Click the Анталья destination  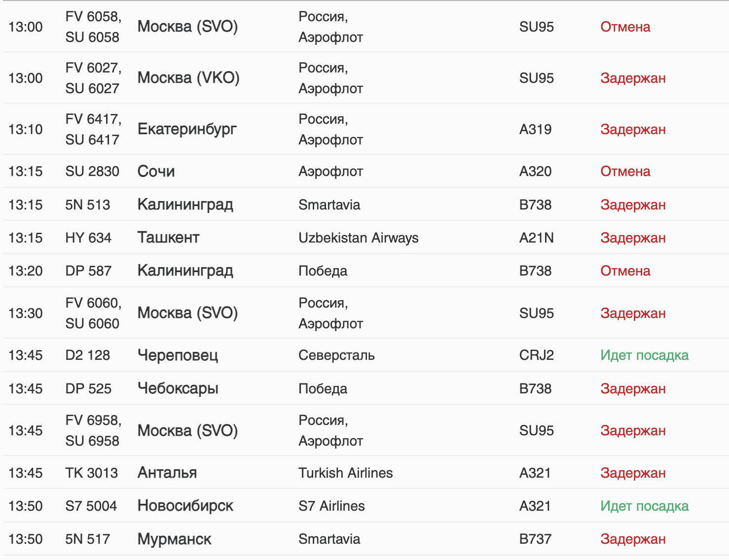pos(167,473)
